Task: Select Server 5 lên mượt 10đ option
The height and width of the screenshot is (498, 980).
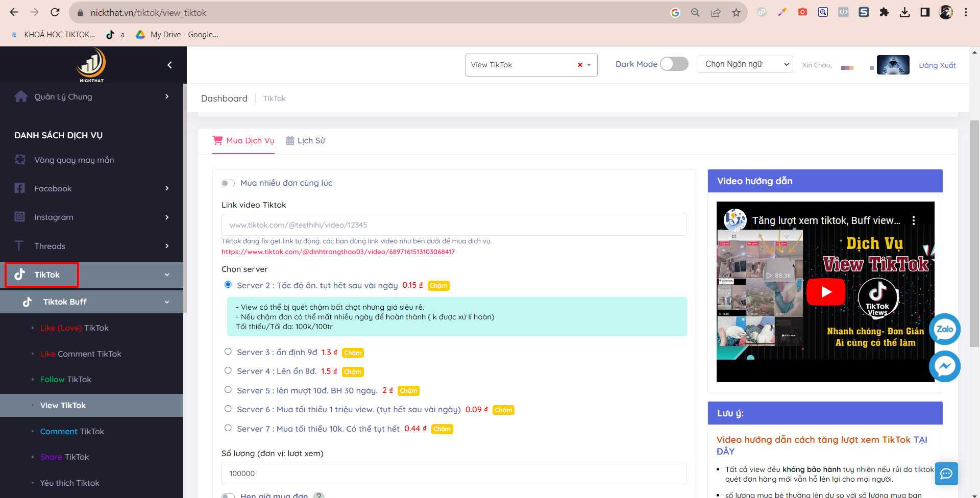Action: 228,390
